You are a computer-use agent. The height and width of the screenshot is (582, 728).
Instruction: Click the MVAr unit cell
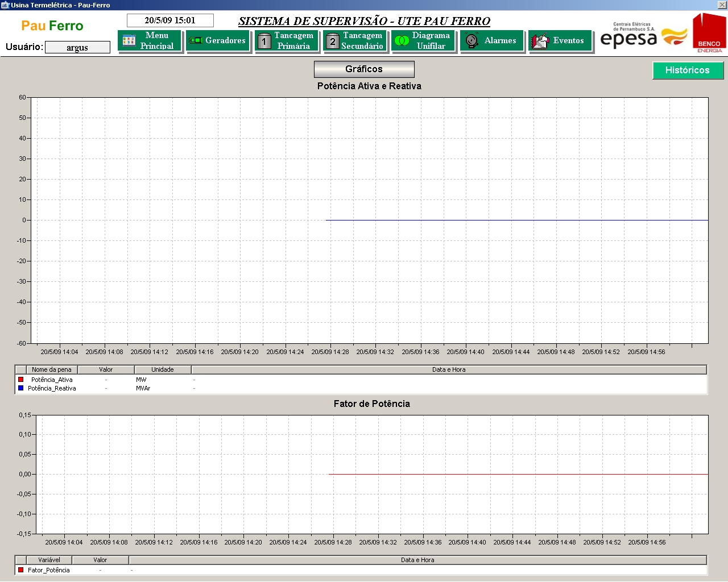(143, 388)
